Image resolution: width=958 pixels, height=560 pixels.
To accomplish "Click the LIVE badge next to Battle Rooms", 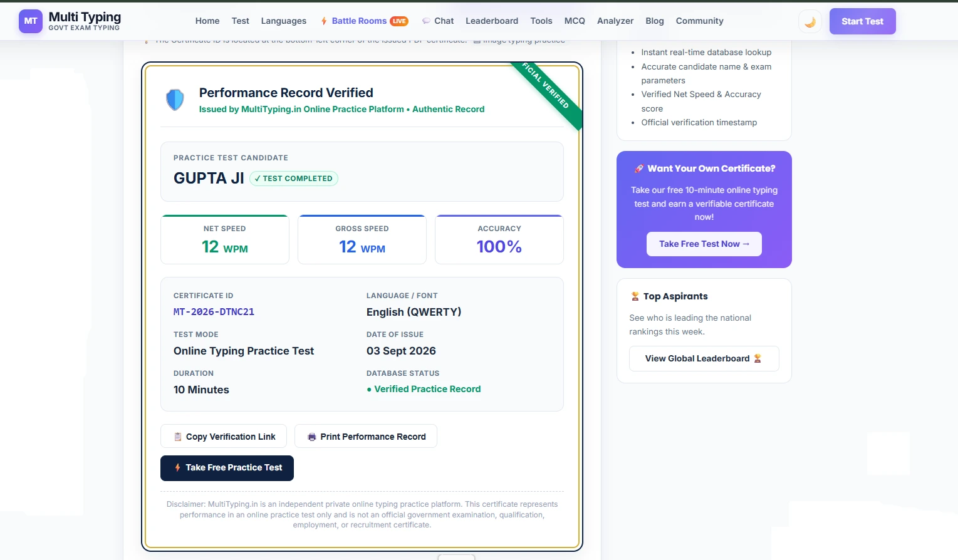I will click(x=399, y=21).
